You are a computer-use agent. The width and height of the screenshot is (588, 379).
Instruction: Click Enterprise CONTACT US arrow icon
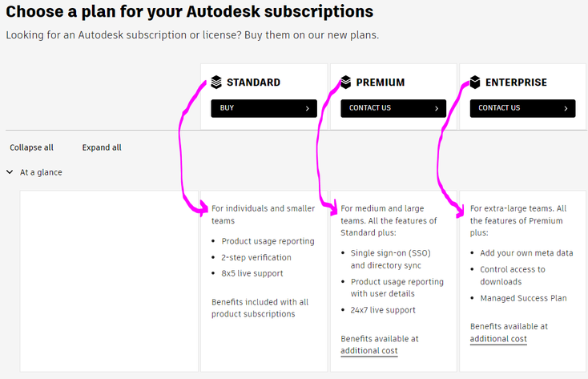click(x=566, y=108)
